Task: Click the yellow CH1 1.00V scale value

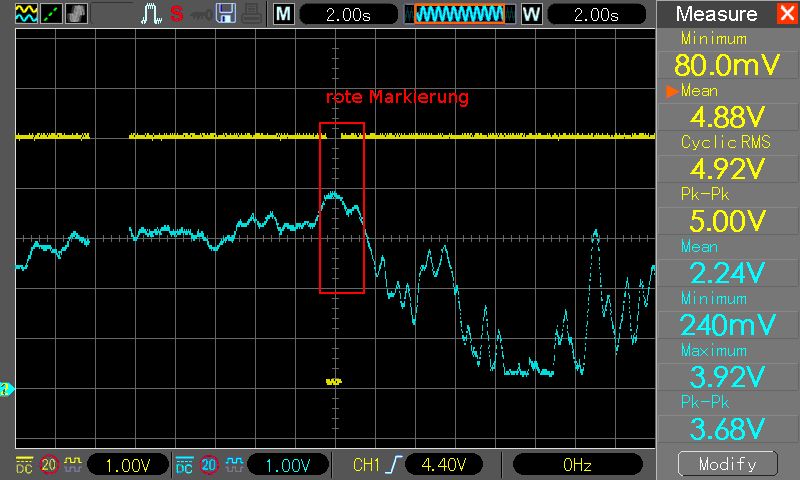Action: pyautogui.click(x=128, y=465)
